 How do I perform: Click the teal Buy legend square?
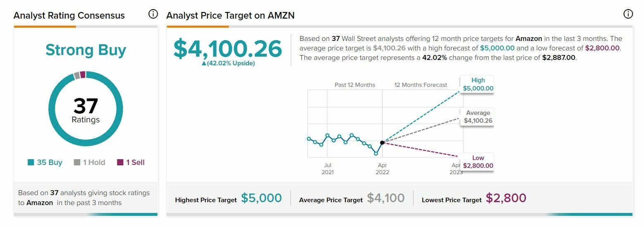pos(31,162)
